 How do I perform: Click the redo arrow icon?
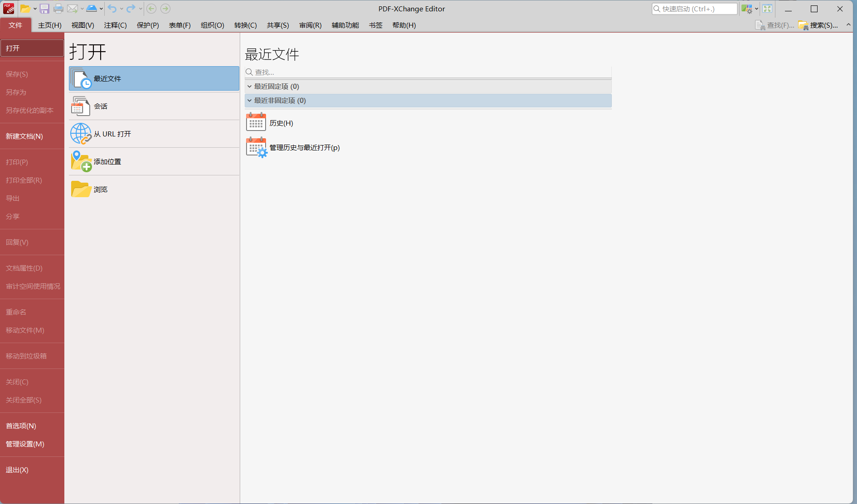[x=131, y=9]
